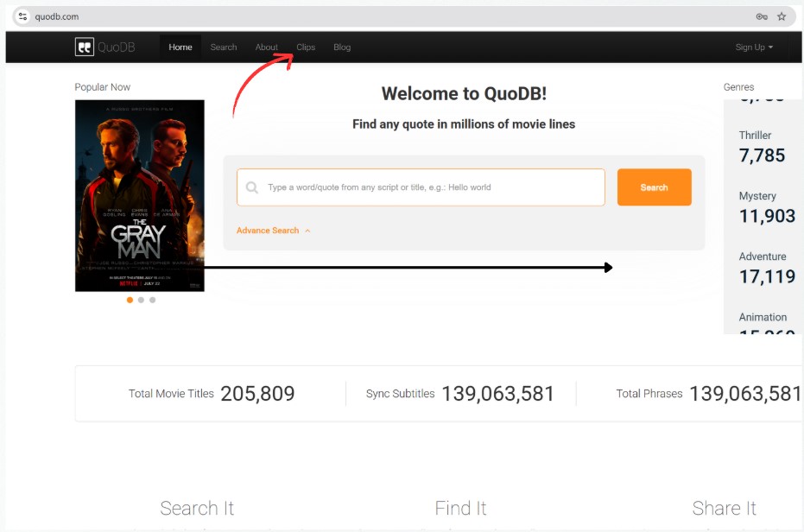Select the second carousel dot

(141, 301)
